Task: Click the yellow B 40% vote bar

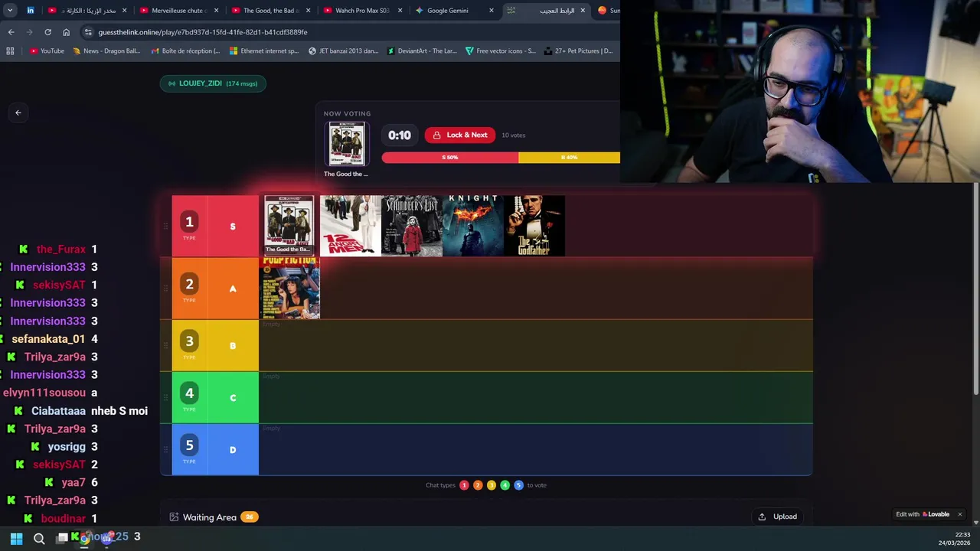Action: point(569,157)
